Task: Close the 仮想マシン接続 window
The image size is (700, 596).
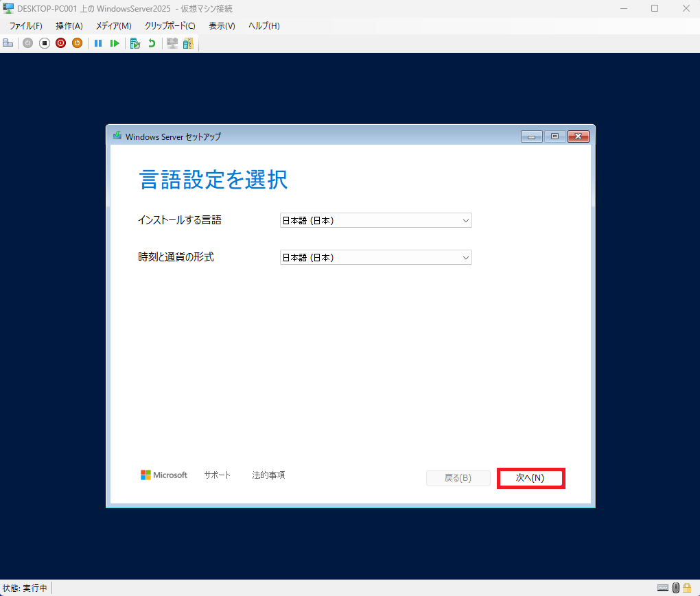Action: (x=686, y=8)
